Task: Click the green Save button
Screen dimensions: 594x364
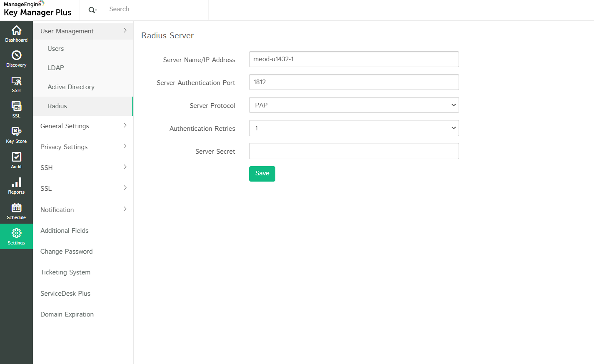Action: point(262,174)
